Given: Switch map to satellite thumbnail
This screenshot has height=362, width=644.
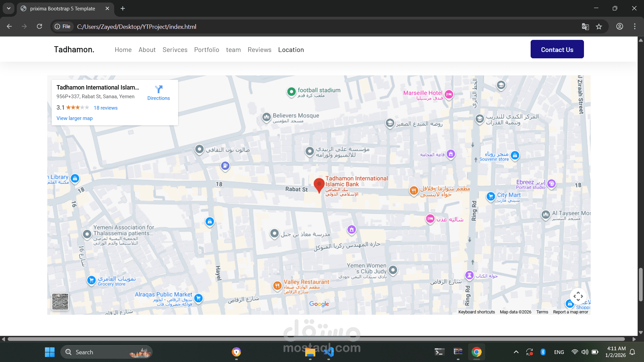Looking at the screenshot, I should coord(60,302).
